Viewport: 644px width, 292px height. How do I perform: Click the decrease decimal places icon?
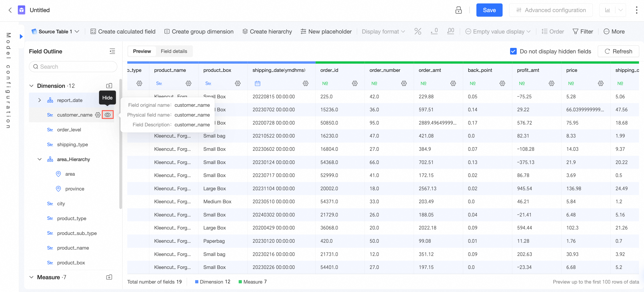point(434,31)
